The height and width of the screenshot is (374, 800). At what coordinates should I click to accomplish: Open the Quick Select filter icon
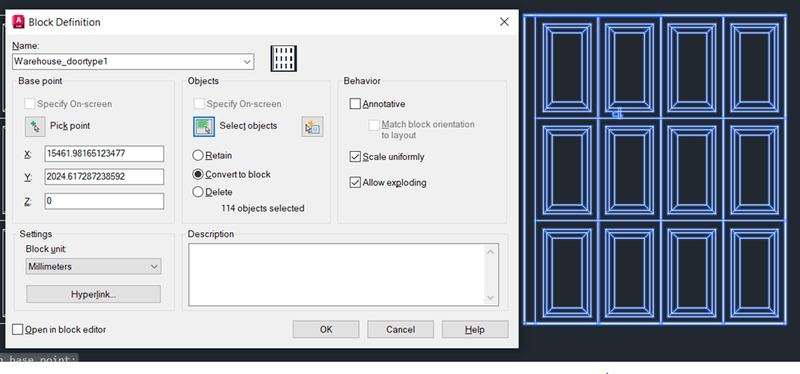pos(312,127)
